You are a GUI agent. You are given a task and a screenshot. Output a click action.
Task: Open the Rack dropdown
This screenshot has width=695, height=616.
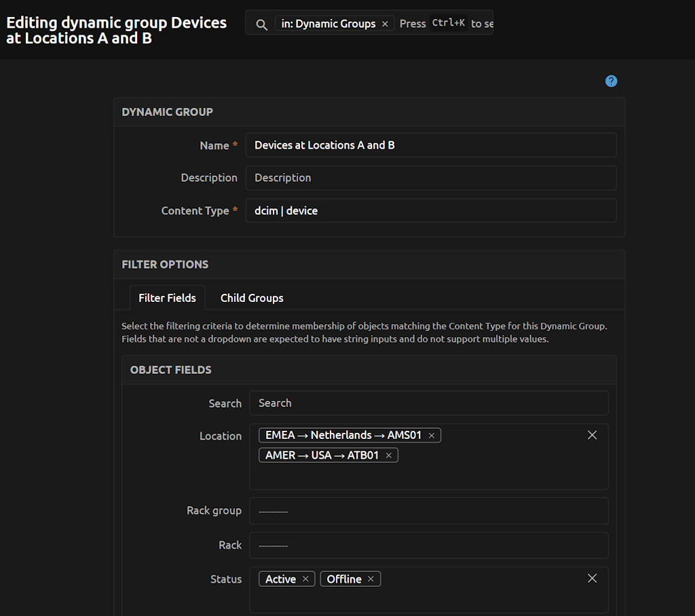(430, 545)
